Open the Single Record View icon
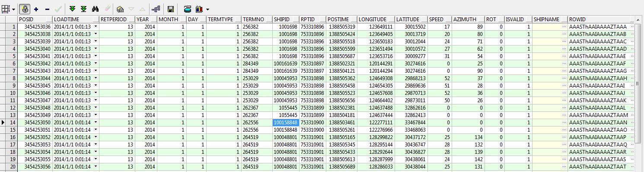Screen dimensions: 644x172 tap(121, 9)
